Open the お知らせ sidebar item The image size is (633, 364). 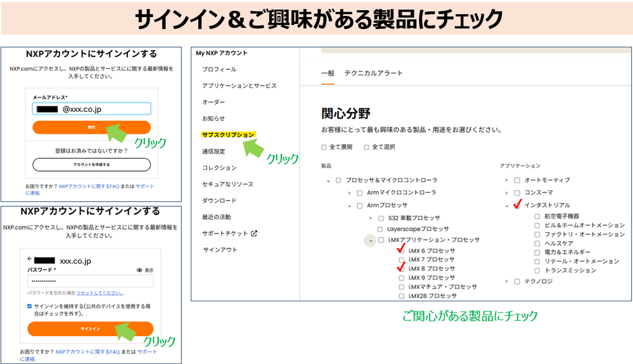point(214,118)
